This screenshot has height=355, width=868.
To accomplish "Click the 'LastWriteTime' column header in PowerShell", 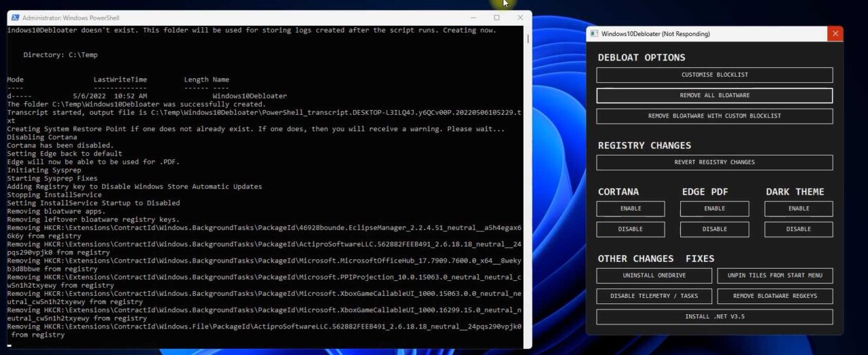I will (120, 79).
